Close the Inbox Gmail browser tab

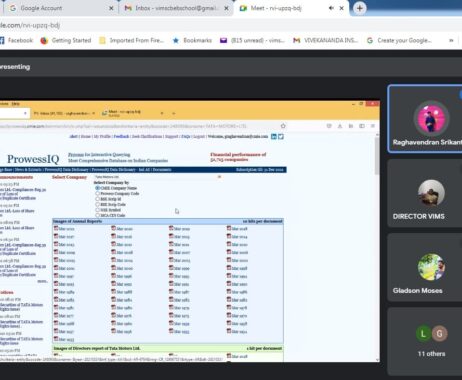point(226,8)
